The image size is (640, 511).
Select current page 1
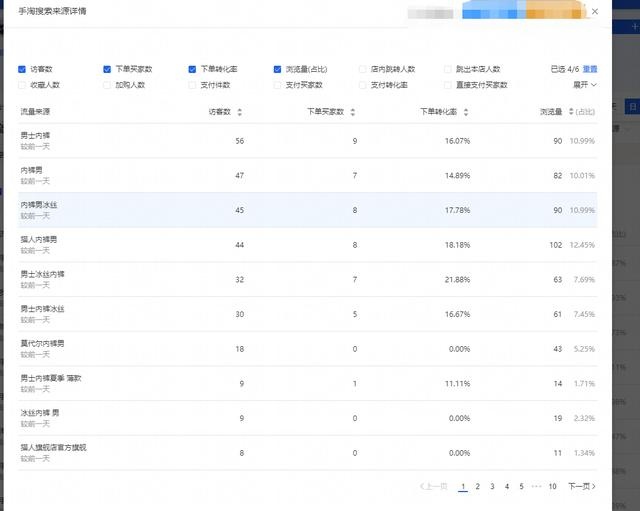(x=463, y=486)
